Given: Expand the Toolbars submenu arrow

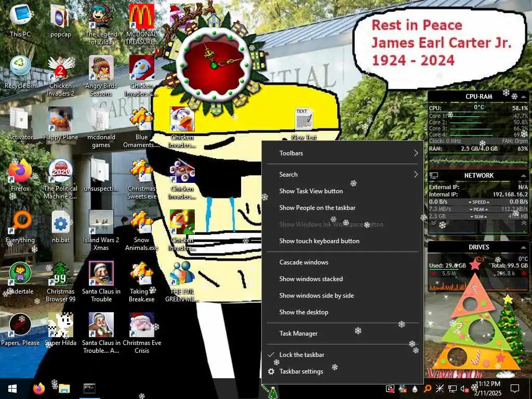Looking at the screenshot, I should pyautogui.click(x=416, y=153).
